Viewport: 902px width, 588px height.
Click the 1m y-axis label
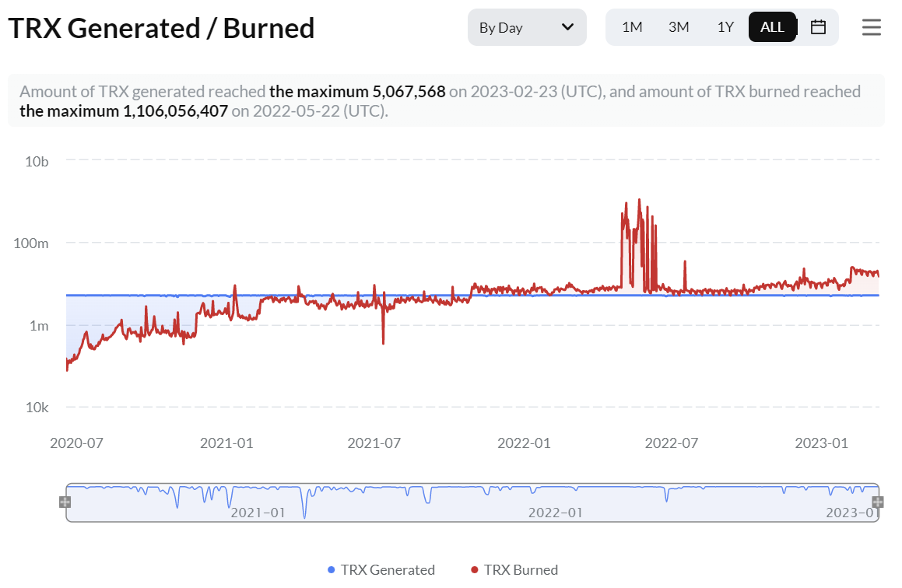pos(39,326)
